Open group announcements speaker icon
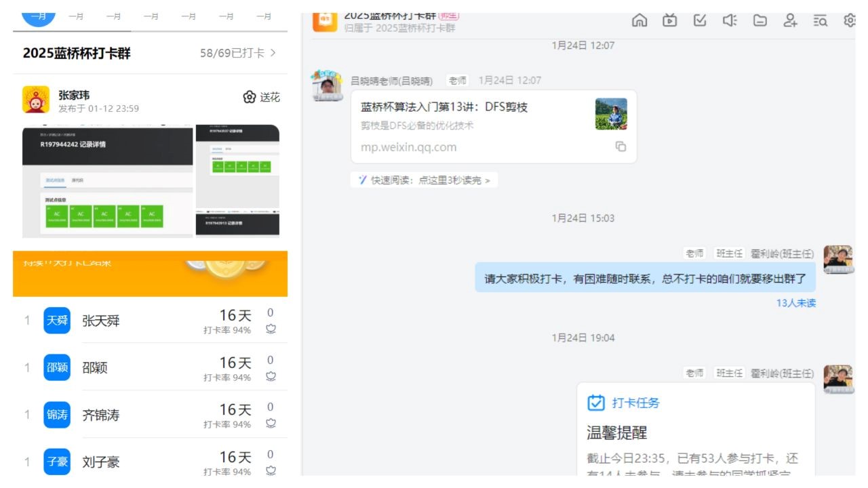 (730, 20)
